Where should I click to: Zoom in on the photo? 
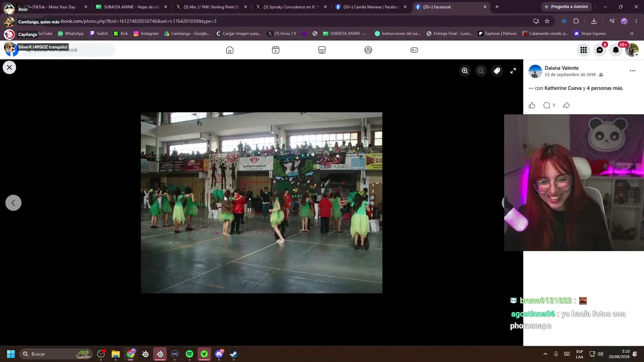(x=465, y=71)
